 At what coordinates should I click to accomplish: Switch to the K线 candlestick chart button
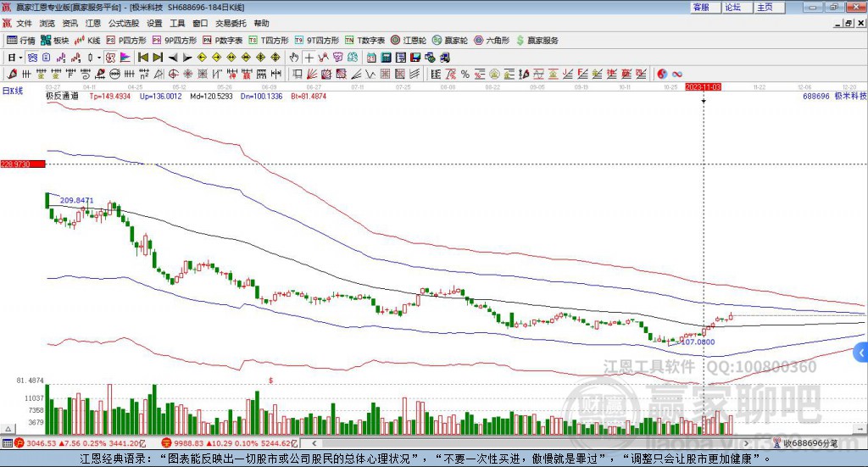pyautogui.click(x=87, y=41)
